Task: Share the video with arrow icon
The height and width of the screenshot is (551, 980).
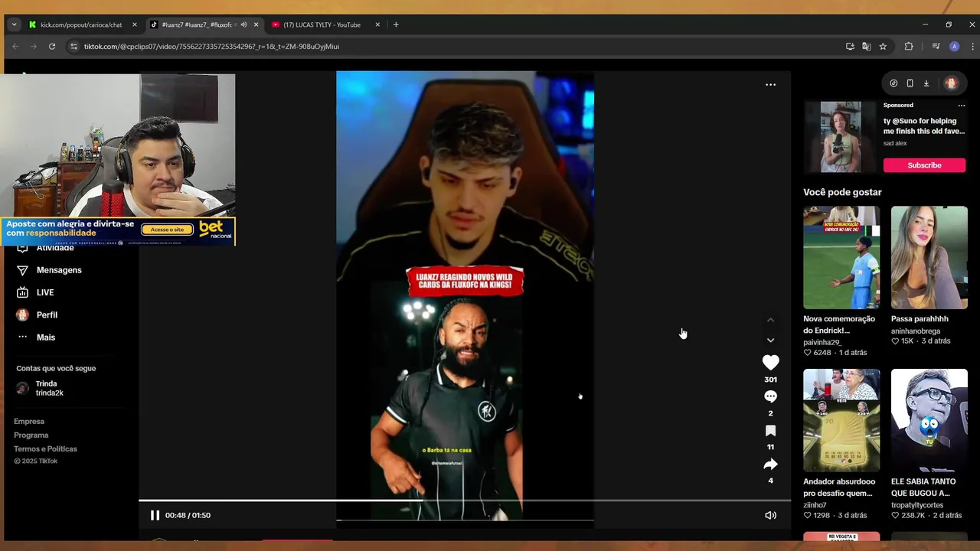Action: 770,465
